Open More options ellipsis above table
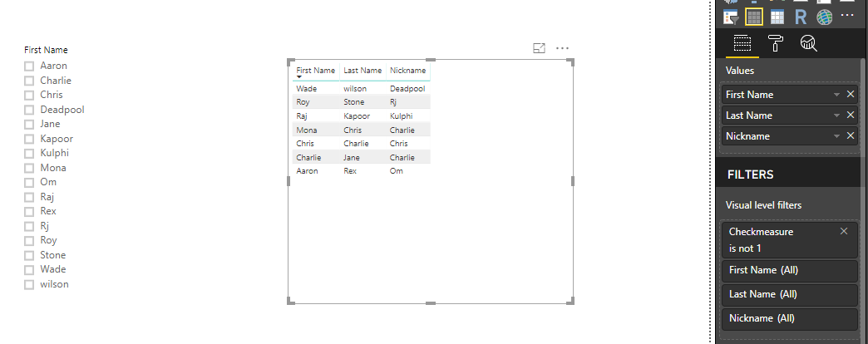 (562, 48)
